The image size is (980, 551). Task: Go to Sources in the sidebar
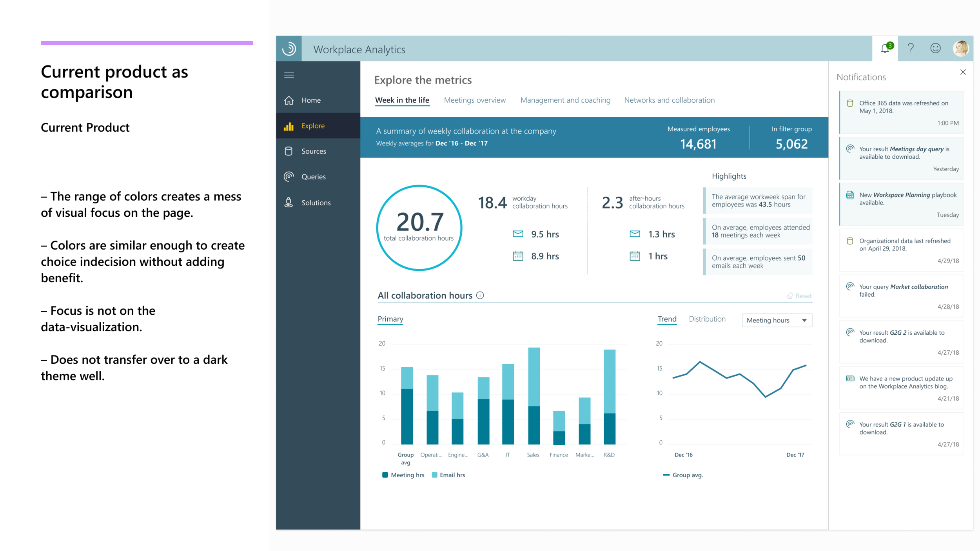click(314, 151)
